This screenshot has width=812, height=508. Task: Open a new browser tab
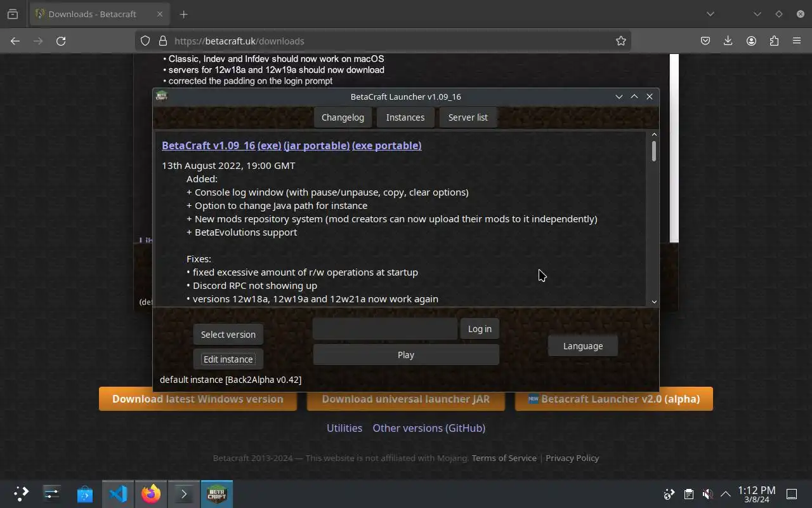[x=183, y=14]
